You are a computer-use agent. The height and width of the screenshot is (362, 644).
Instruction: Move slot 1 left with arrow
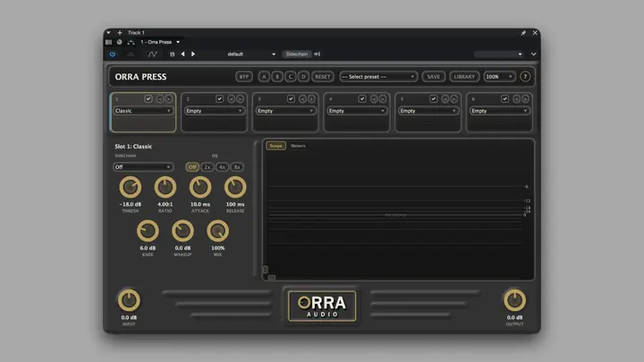click(160, 99)
